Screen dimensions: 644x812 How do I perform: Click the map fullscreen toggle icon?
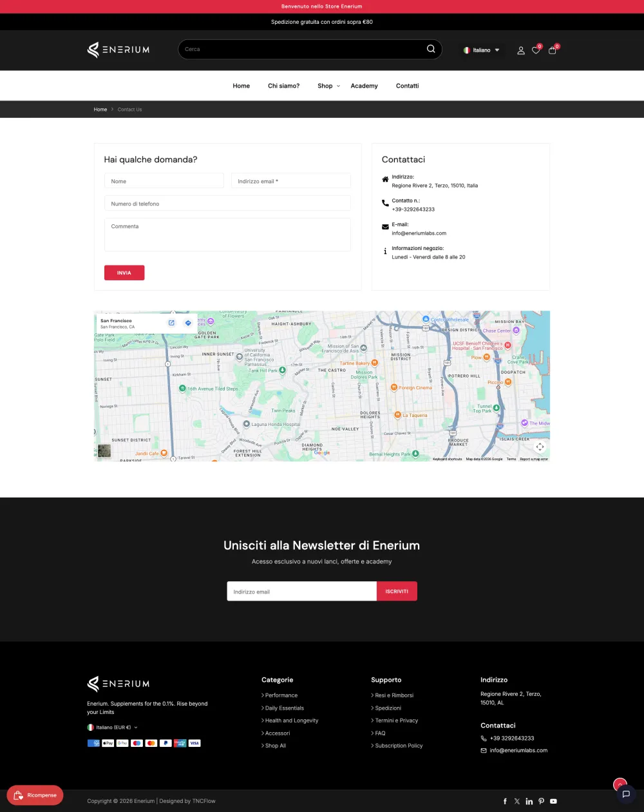[x=540, y=447]
